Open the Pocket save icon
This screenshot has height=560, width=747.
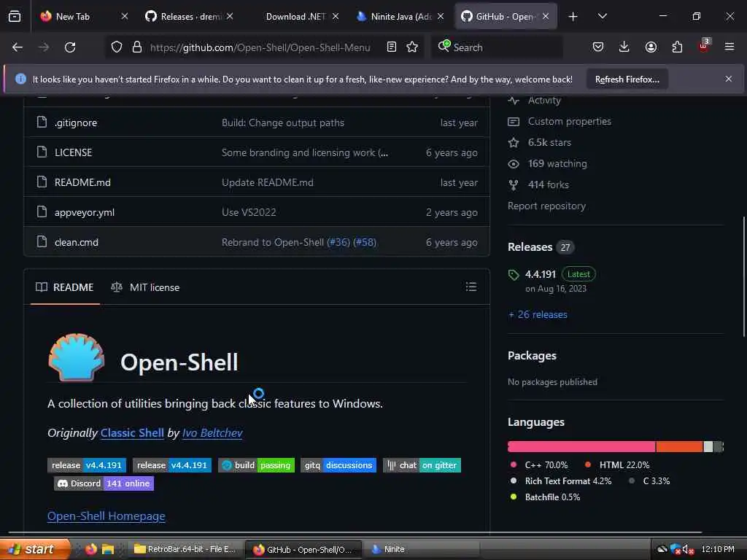pyautogui.click(x=598, y=47)
